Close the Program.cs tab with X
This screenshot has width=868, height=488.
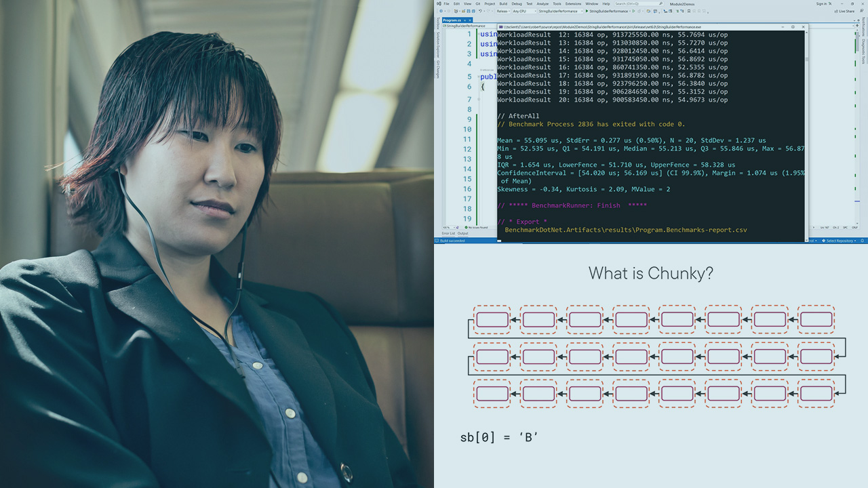[x=471, y=20]
